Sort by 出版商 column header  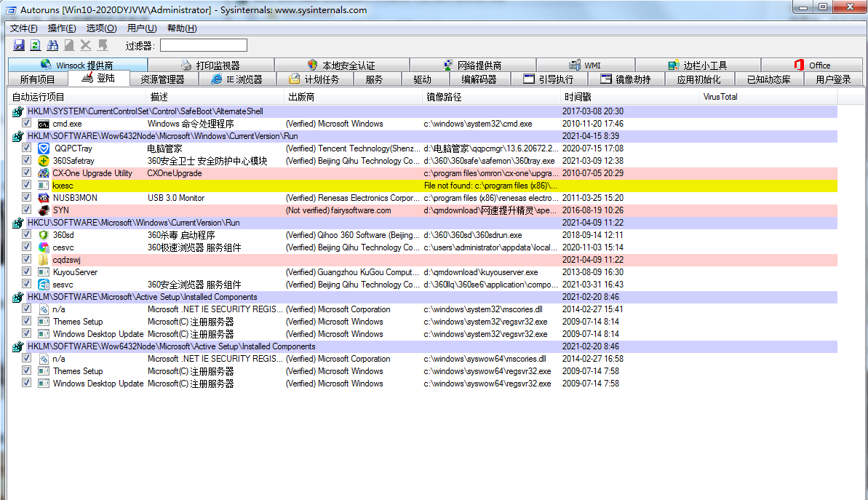[x=353, y=97]
